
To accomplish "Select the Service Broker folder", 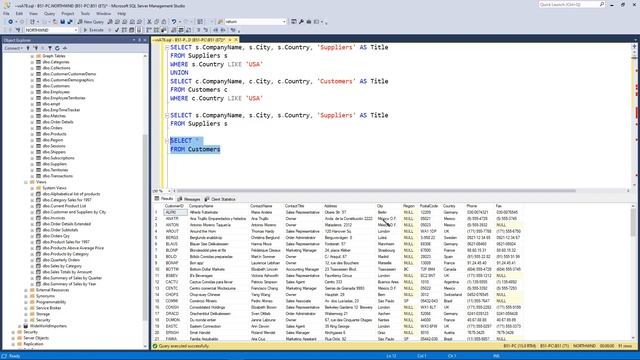I will click(48, 308).
